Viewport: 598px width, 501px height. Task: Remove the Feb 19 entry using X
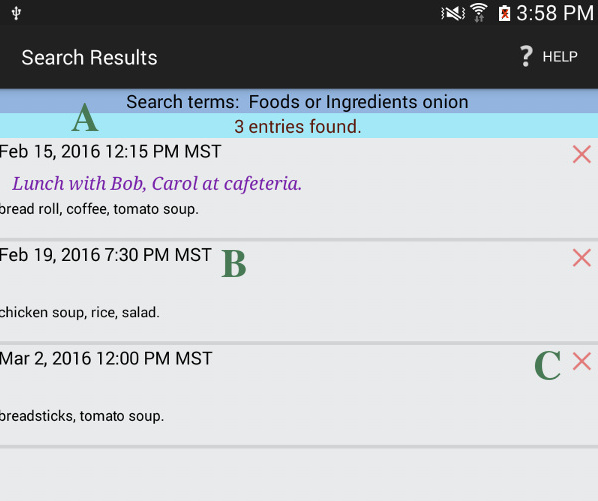tap(582, 258)
